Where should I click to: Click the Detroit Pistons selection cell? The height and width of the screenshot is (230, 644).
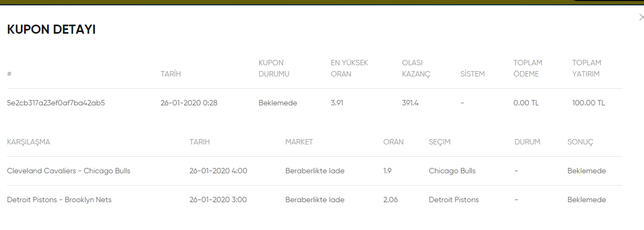454,200
